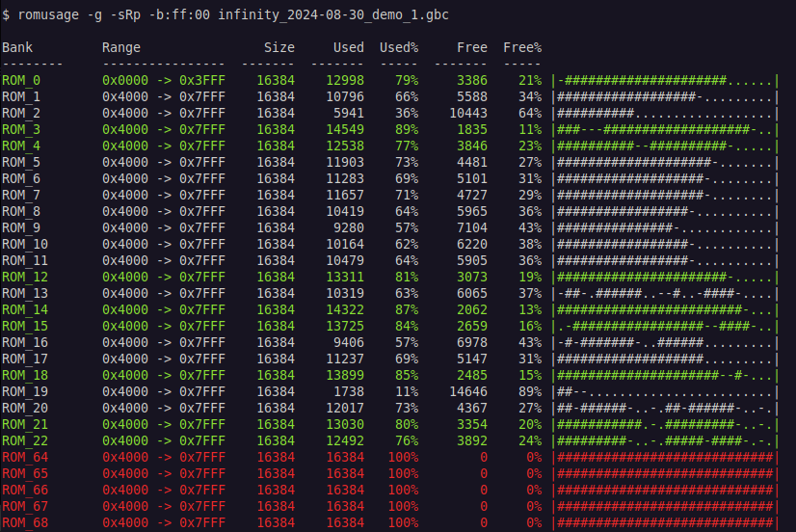This screenshot has height=532, width=796.
Task: Select the ROM_16 bank label
Action: click(25, 343)
